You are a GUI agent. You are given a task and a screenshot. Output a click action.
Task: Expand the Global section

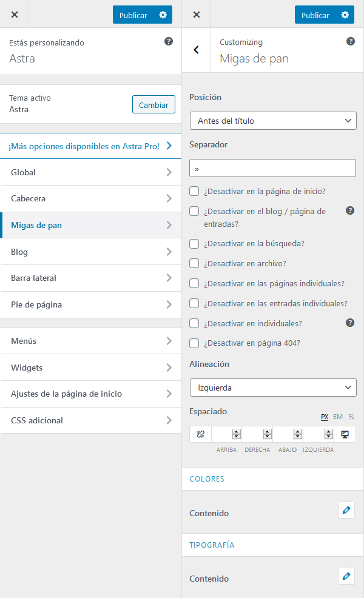[91, 172]
